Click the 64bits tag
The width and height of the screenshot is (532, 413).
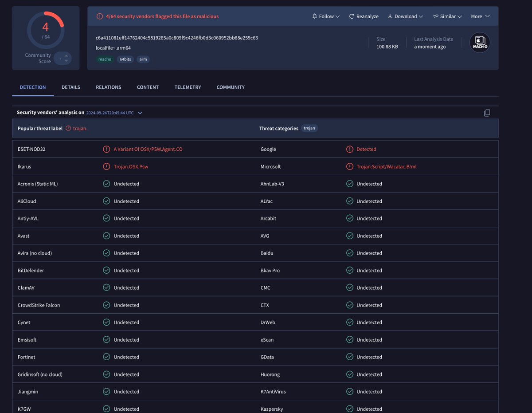pyautogui.click(x=125, y=59)
